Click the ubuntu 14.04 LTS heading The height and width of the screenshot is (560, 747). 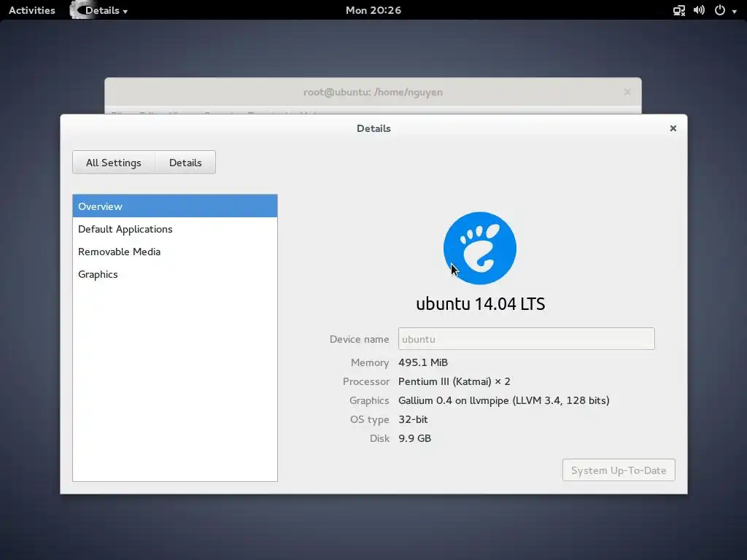coord(480,304)
